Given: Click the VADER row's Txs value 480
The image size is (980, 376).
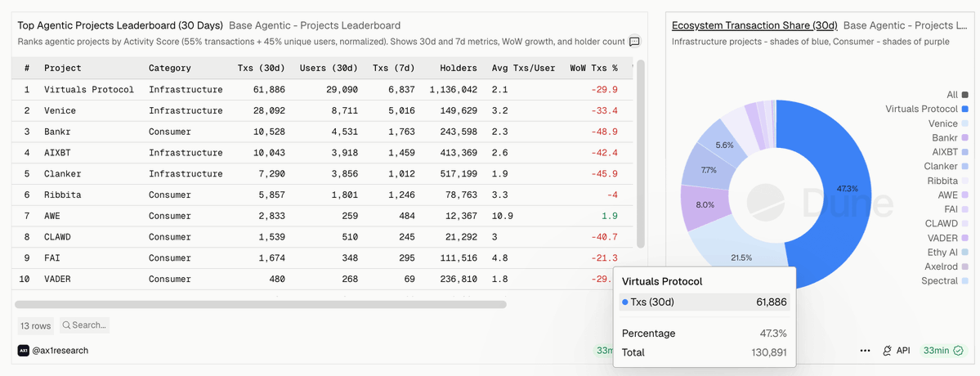Looking at the screenshot, I should (x=278, y=280).
